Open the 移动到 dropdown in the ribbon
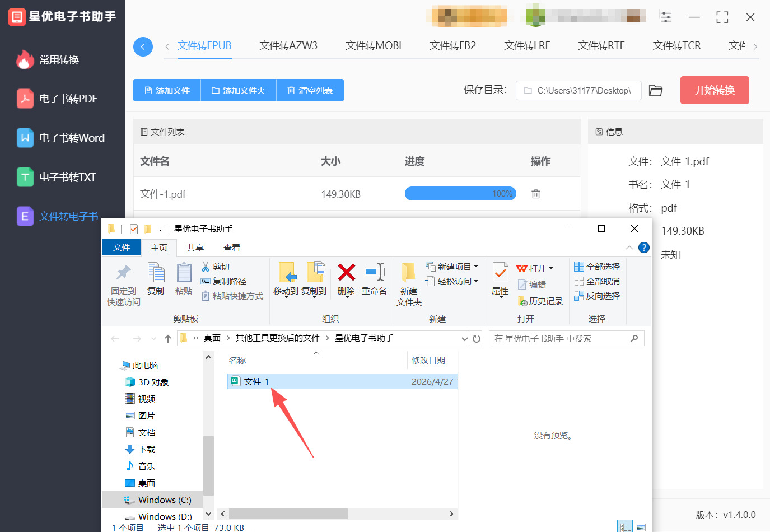770x532 pixels. pyautogui.click(x=286, y=297)
